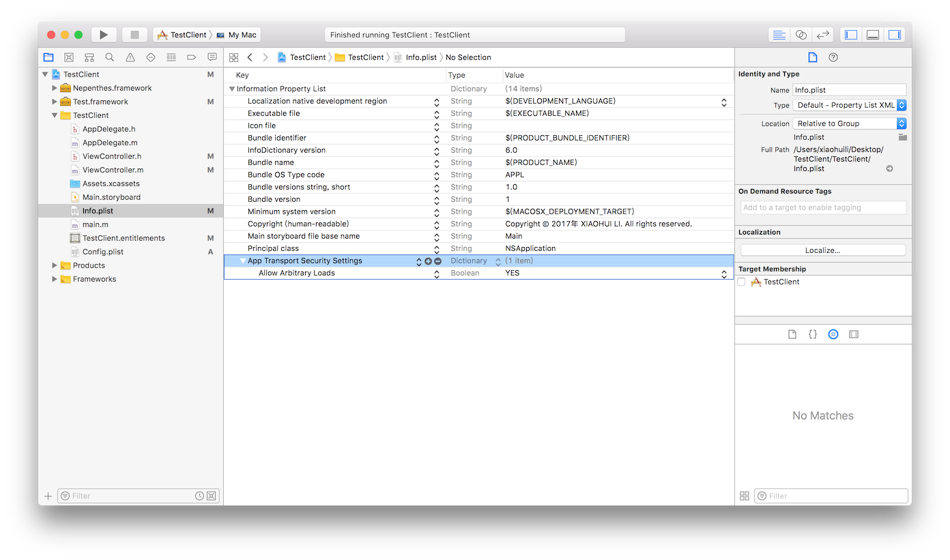
Task: Show the Object library
Action: (833, 334)
